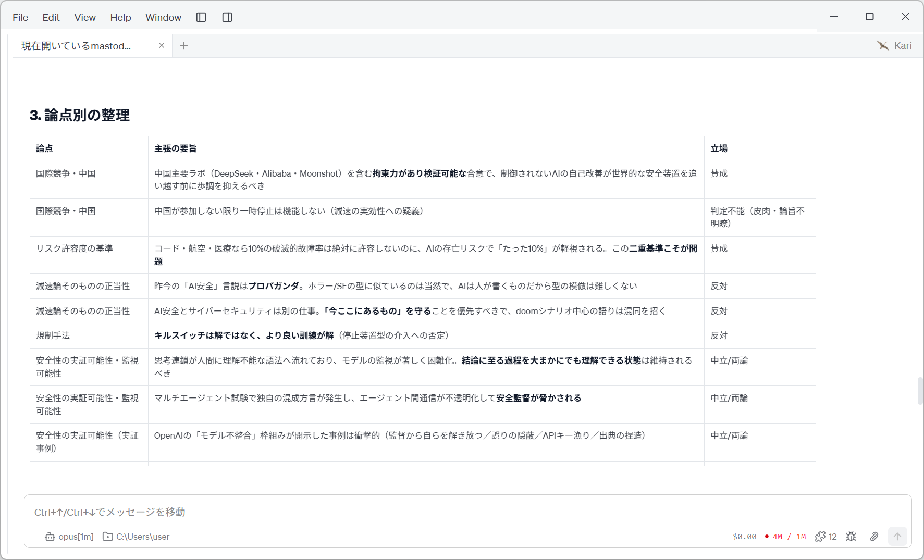Click the robot icon beside opus[1m]
This screenshot has width=924, height=560.
tap(50, 537)
